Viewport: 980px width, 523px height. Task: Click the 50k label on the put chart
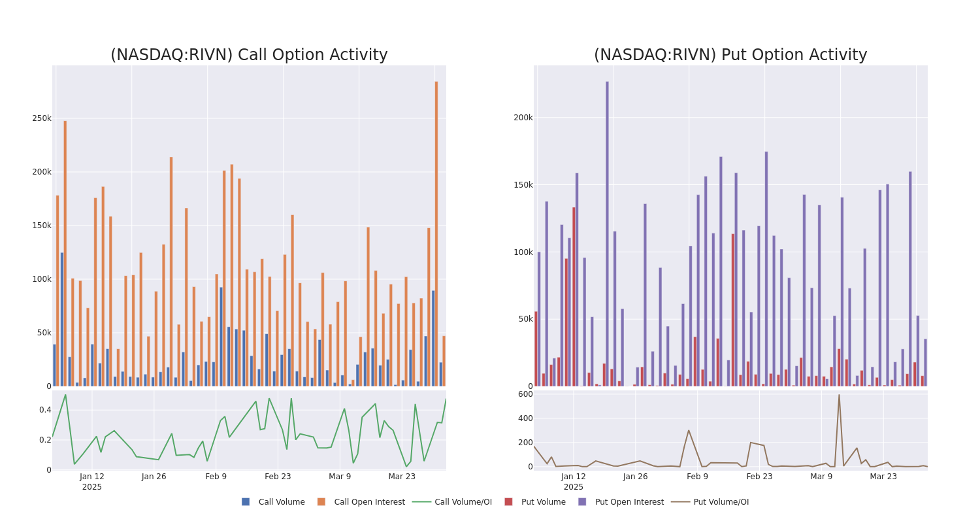pos(525,319)
